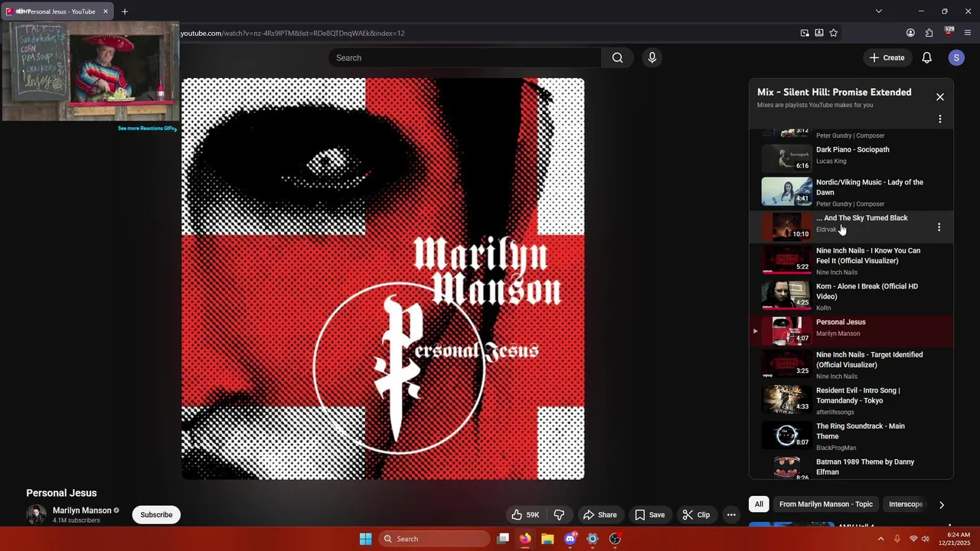Open the Windows Start menu
Image resolution: width=980 pixels, height=551 pixels.
366,539
